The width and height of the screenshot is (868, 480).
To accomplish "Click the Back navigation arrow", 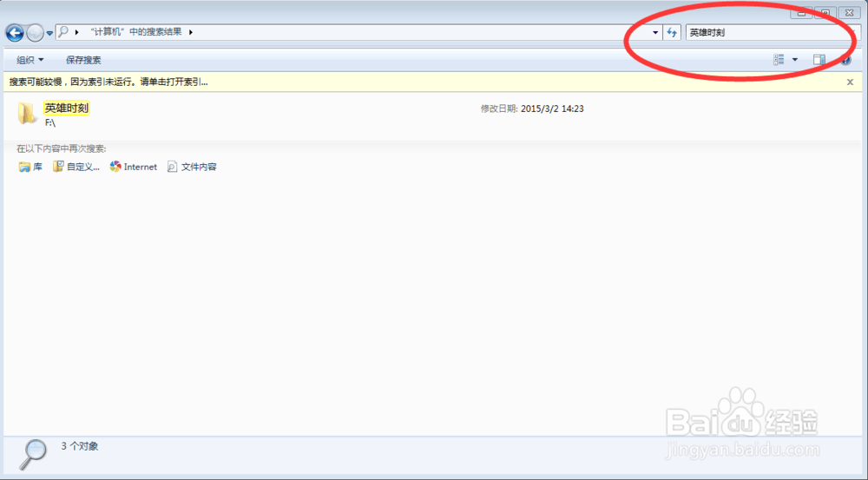I will coord(15,33).
